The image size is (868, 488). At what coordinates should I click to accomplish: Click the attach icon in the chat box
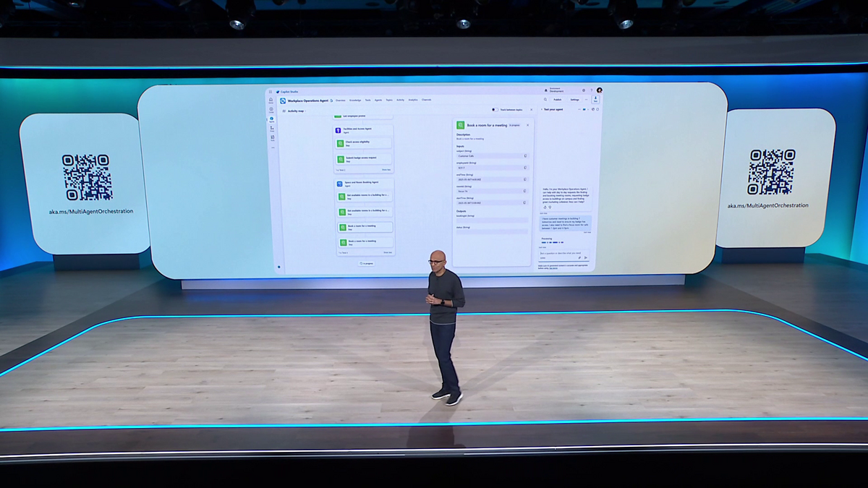pos(579,257)
